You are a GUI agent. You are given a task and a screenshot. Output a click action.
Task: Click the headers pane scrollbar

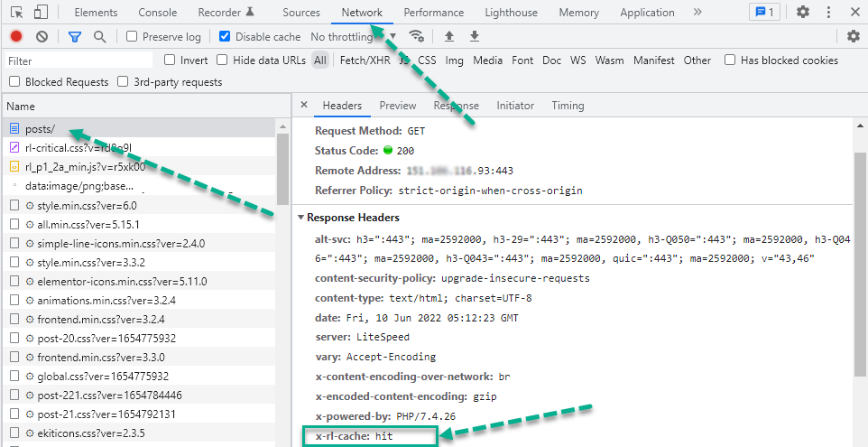pos(860,263)
